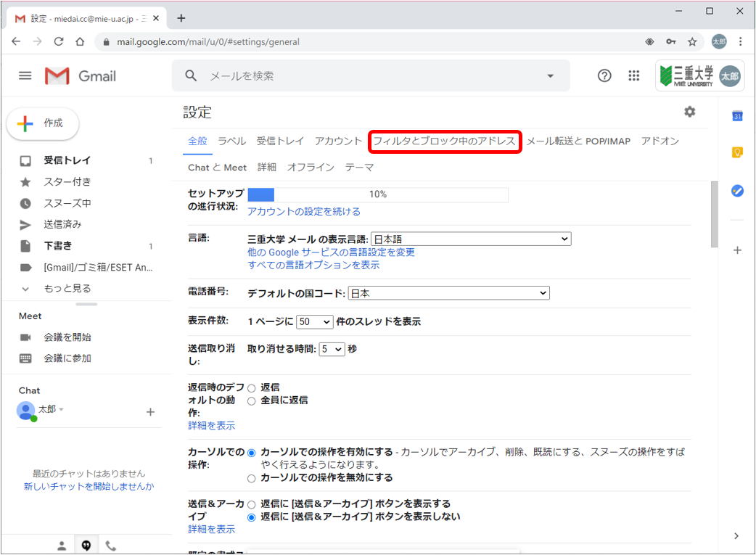
Task: Open the Google apps grid icon
Action: [633, 75]
